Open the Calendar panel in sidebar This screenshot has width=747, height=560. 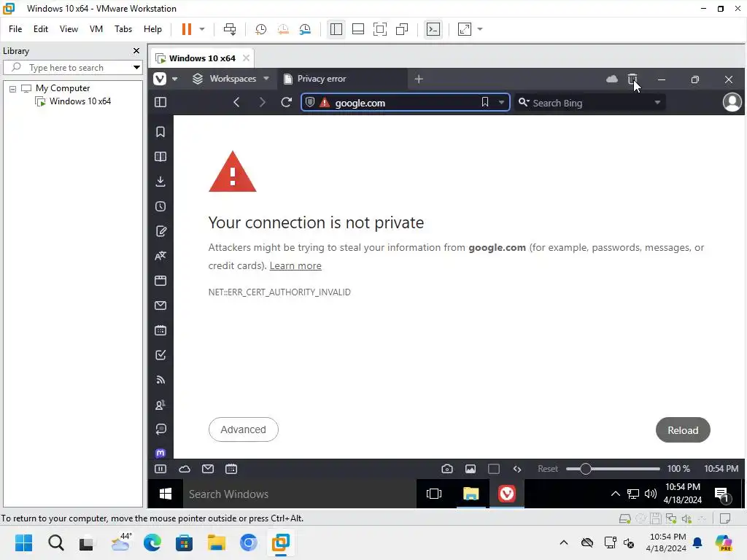(x=160, y=330)
